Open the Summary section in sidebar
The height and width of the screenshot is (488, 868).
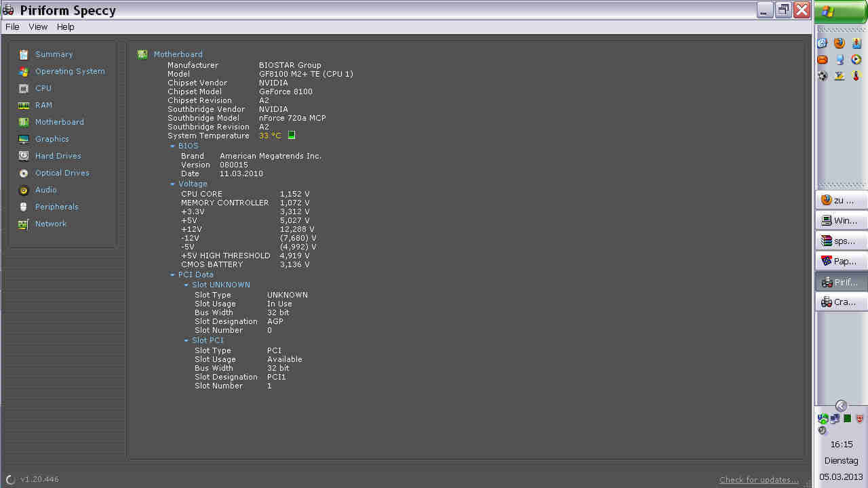click(x=54, y=54)
